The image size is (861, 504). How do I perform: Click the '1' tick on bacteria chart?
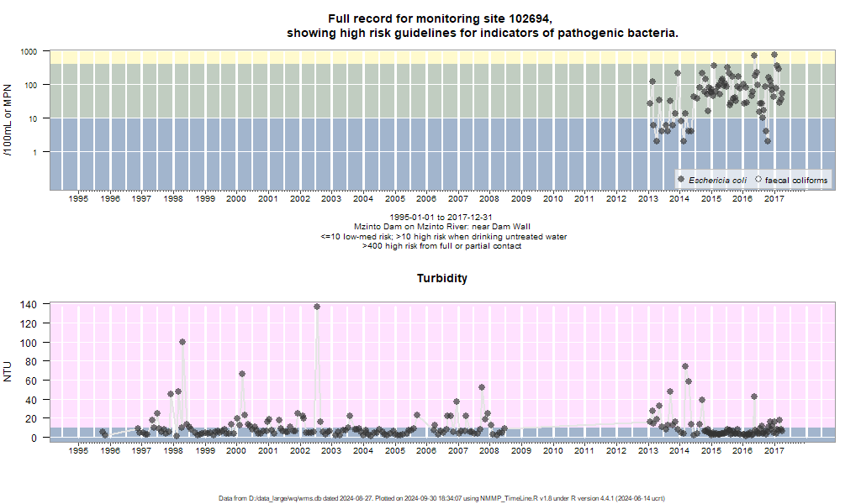click(x=34, y=152)
